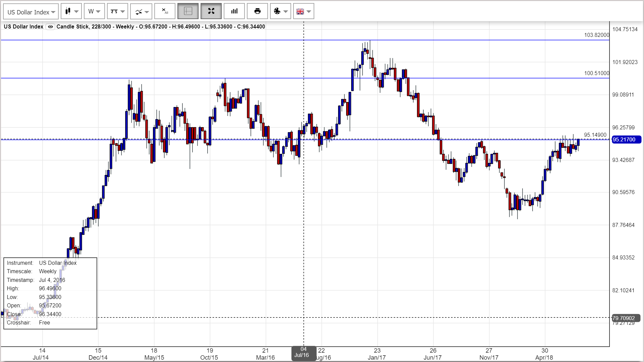Image resolution: width=644 pixels, height=362 pixels.
Task: Click the Instrument US Dollar Index info row
Action: pos(42,263)
